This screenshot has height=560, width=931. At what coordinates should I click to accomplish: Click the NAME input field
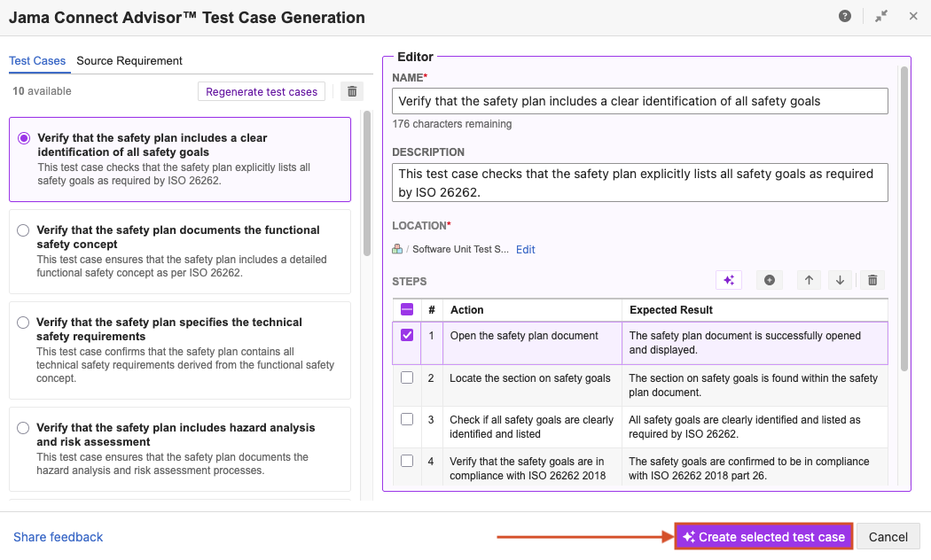click(640, 101)
